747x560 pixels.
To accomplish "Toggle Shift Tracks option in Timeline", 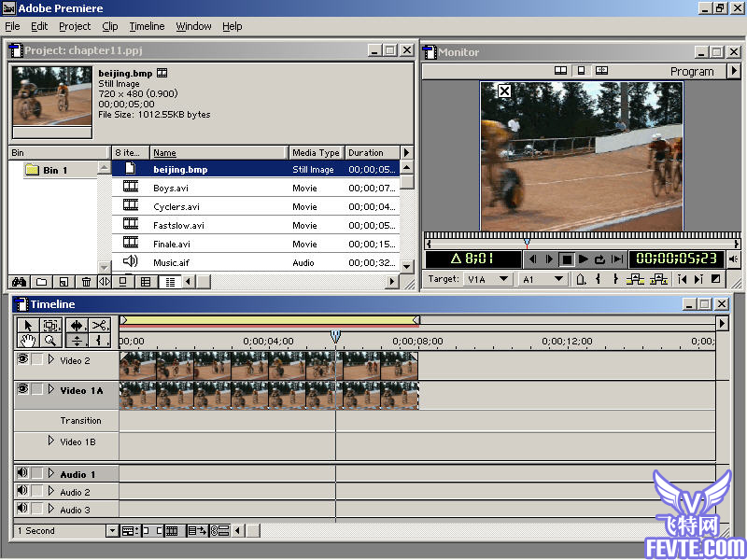I will pyautogui.click(x=197, y=530).
